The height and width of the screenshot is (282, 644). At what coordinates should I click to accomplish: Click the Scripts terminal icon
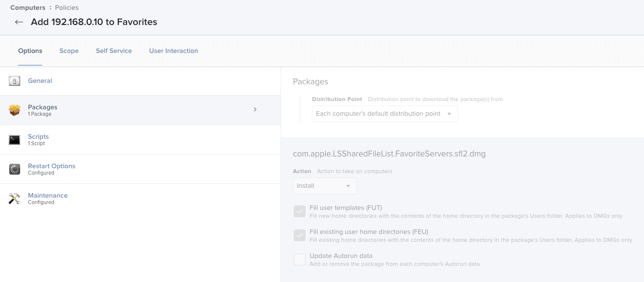[x=14, y=140]
